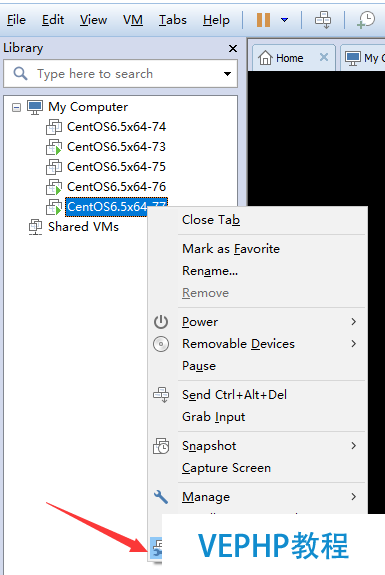Close the Home tab

pyautogui.click(x=323, y=57)
